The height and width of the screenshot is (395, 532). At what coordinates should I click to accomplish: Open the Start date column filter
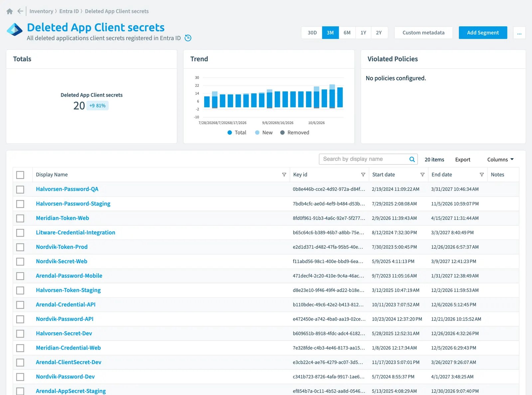[x=422, y=175]
